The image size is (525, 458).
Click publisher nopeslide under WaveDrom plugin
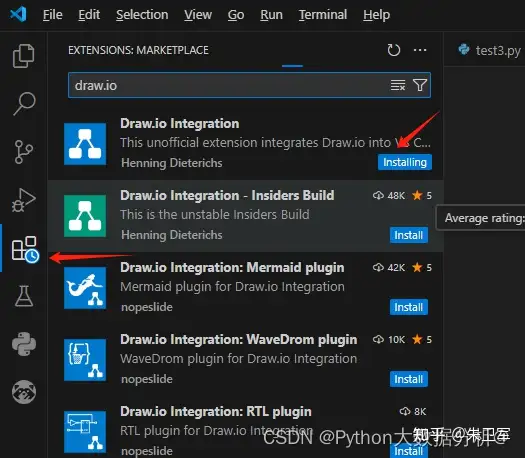pyautogui.click(x=147, y=379)
